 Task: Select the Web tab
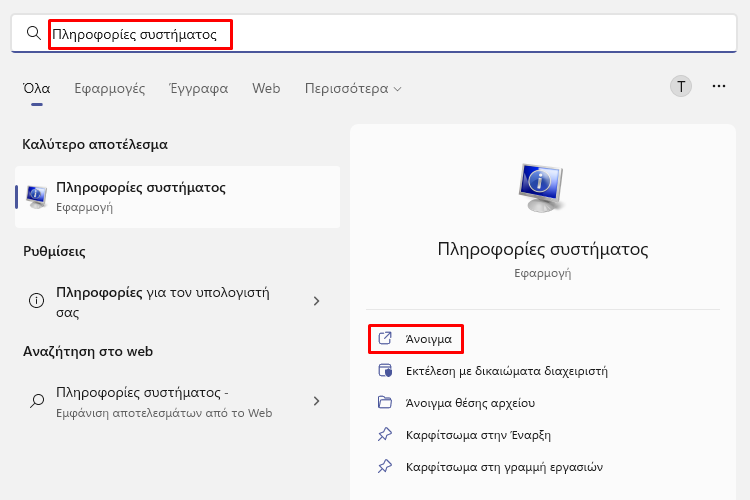(x=266, y=89)
